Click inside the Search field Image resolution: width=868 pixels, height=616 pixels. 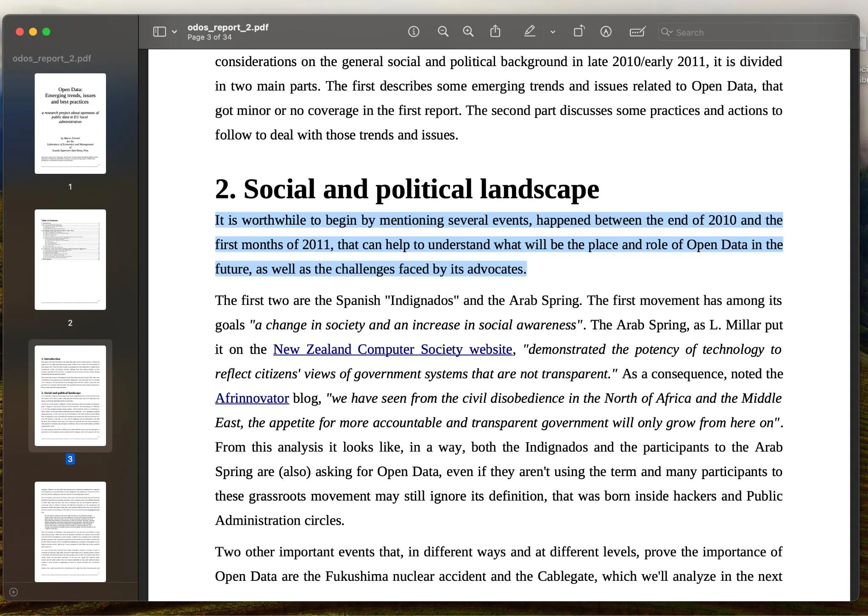pyautogui.click(x=759, y=32)
